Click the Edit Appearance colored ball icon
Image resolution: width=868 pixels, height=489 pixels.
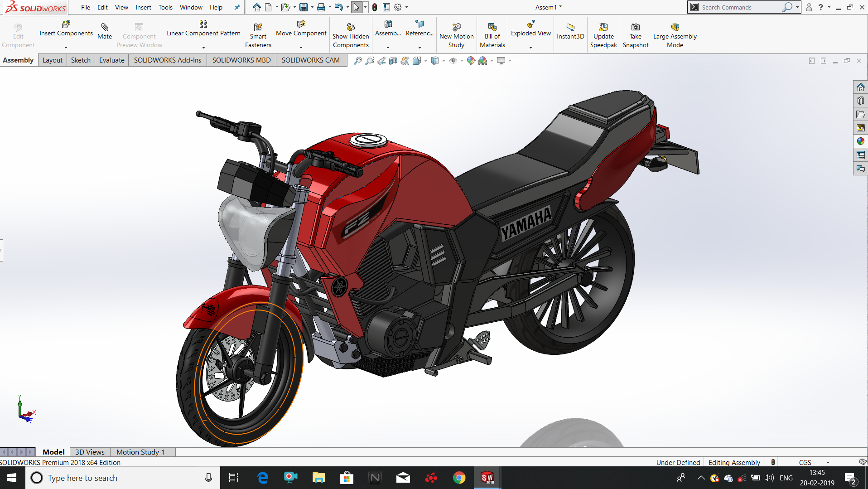pos(470,60)
